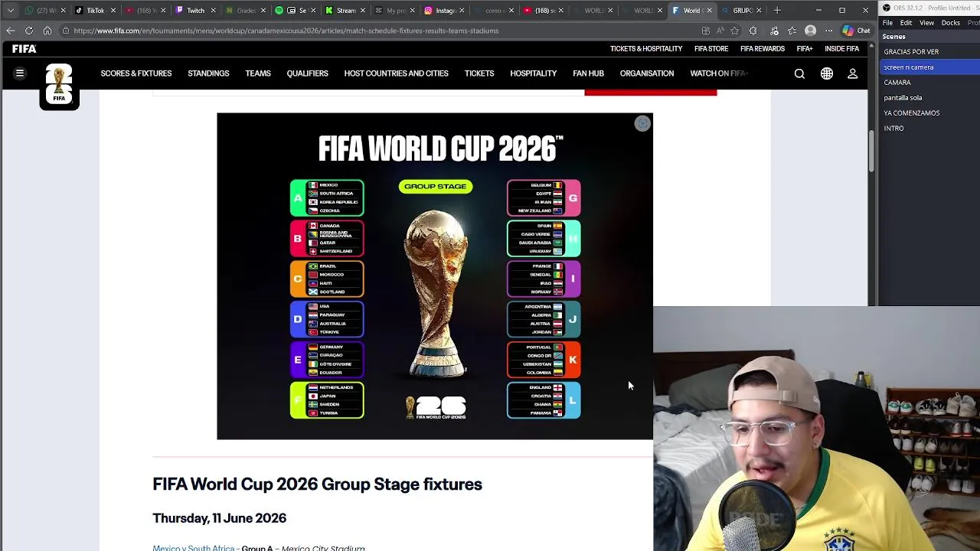Viewport: 980px width, 551px height.
Task: Click FIFA REWARDS top link
Action: [x=763, y=49]
